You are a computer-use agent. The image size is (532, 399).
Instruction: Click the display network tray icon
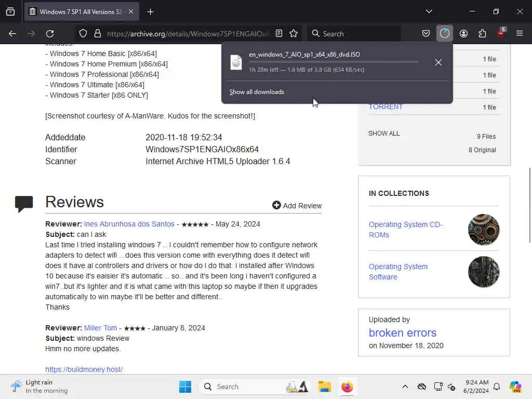(x=438, y=387)
